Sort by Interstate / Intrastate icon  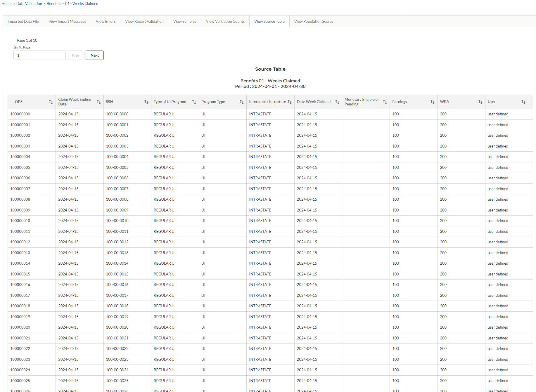(x=290, y=102)
